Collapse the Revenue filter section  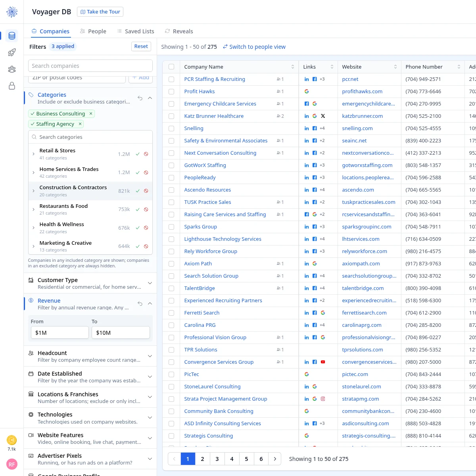pos(150,303)
